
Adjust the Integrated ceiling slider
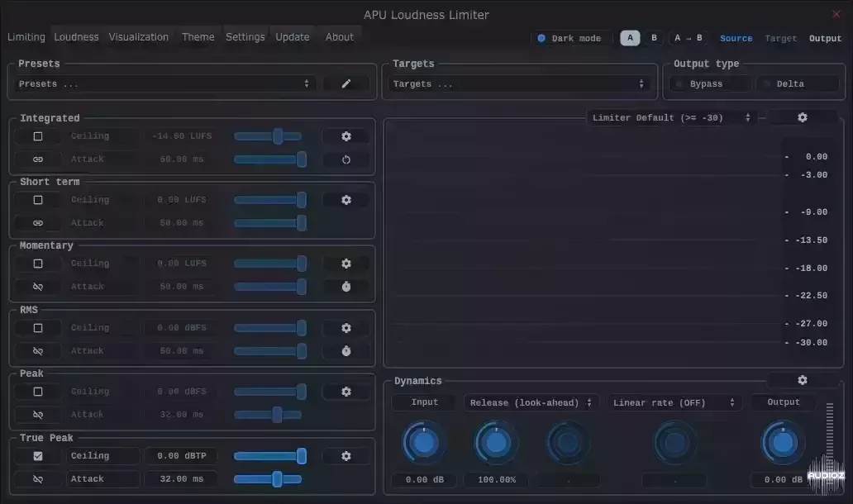pyautogui.click(x=268, y=136)
